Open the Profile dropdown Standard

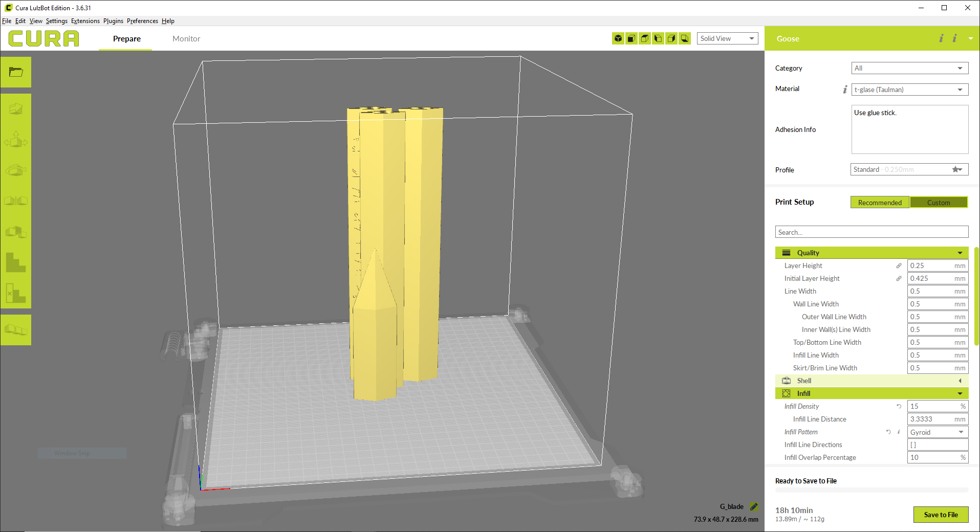(x=909, y=169)
